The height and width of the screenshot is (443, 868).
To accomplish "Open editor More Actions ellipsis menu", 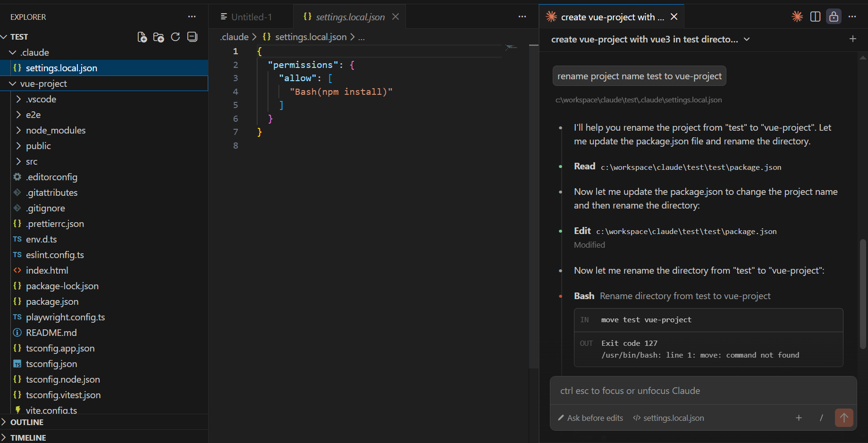I will [x=522, y=17].
